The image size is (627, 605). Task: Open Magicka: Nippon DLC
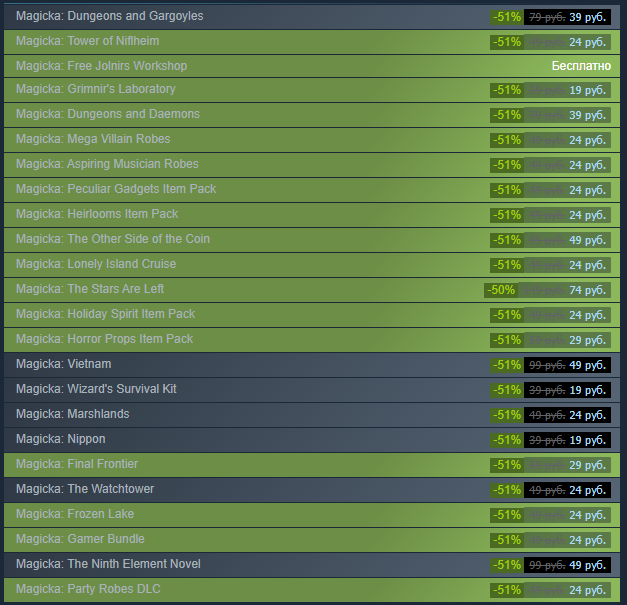click(312, 439)
